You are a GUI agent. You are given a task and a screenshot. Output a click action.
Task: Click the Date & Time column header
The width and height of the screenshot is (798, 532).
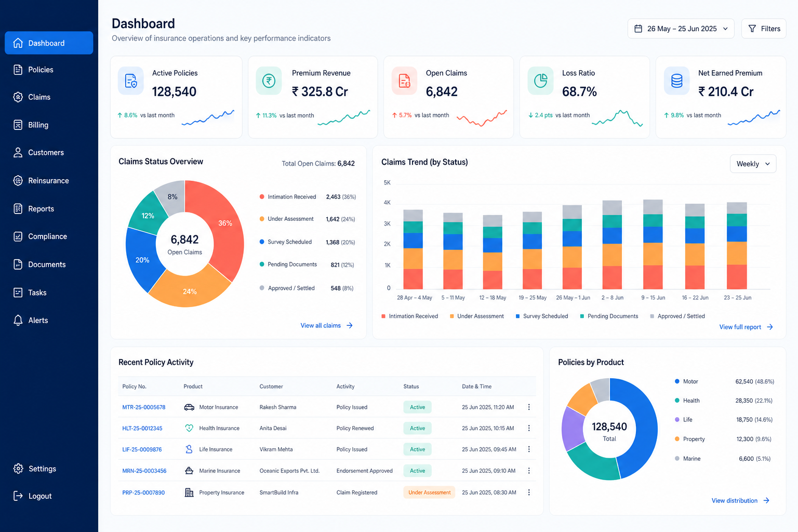(x=476, y=387)
